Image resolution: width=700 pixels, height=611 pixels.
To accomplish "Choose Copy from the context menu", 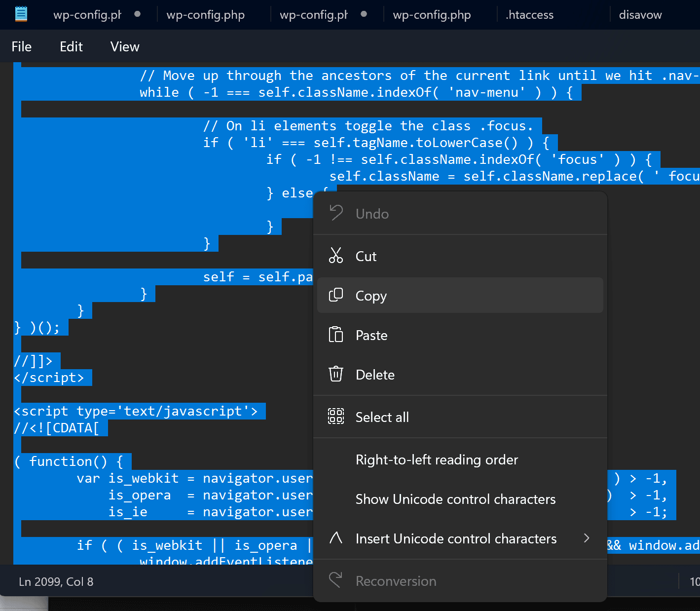I will click(460, 295).
